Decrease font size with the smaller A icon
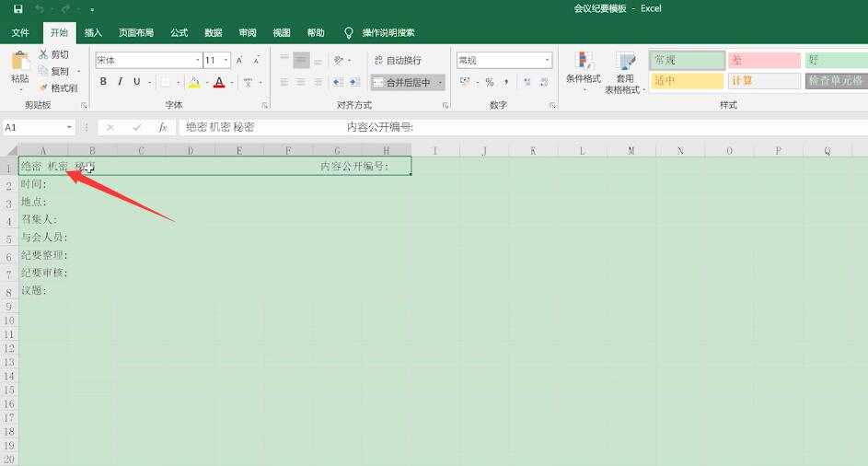This screenshot has width=868, height=466. click(256, 60)
